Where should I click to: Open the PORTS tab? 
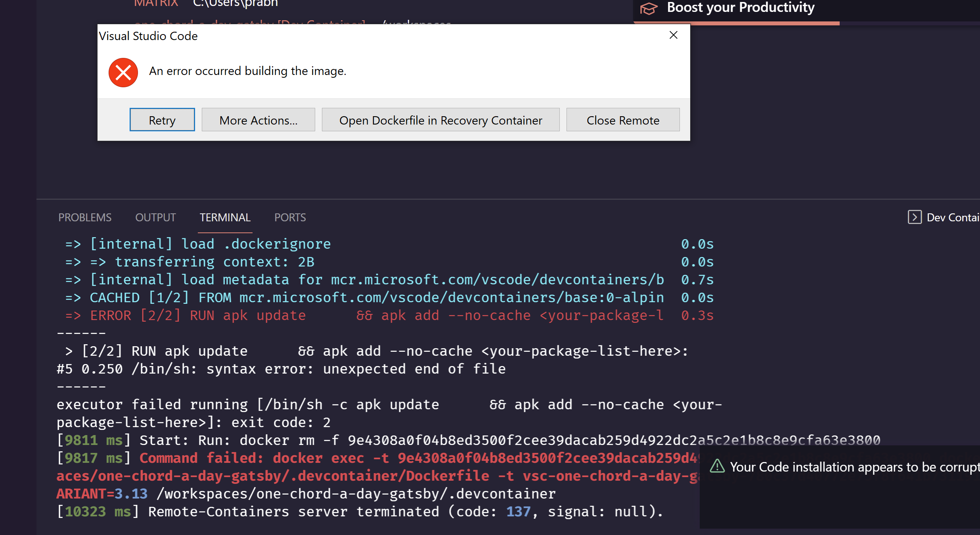coord(290,217)
